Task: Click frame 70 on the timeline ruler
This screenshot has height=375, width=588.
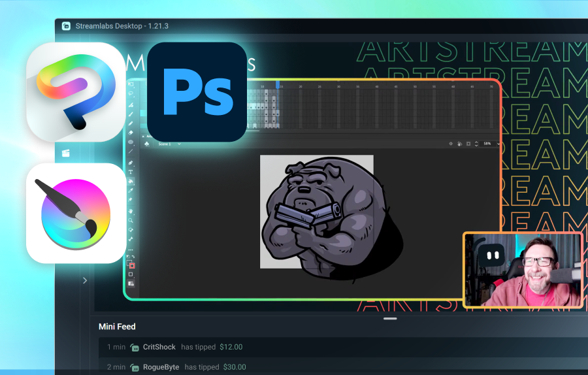Action: click(491, 87)
